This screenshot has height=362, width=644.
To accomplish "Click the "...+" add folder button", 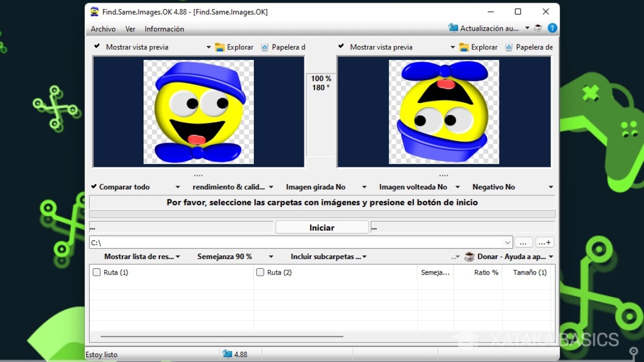I will [x=544, y=242].
